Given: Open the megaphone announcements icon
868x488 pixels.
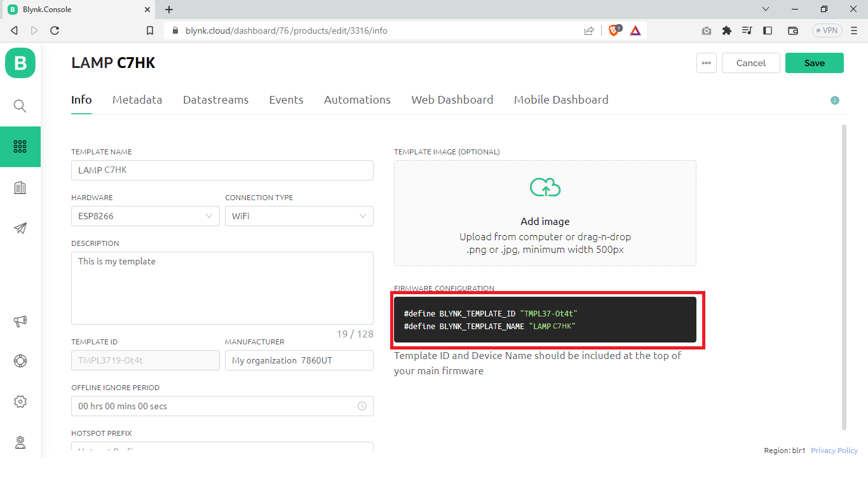Looking at the screenshot, I should point(20,321).
